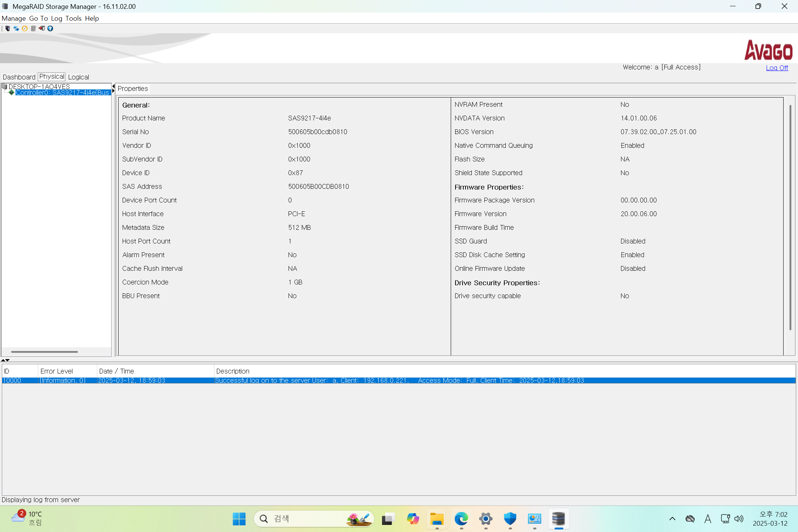Open the Tools menu
The image size is (798, 532).
point(74,18)
